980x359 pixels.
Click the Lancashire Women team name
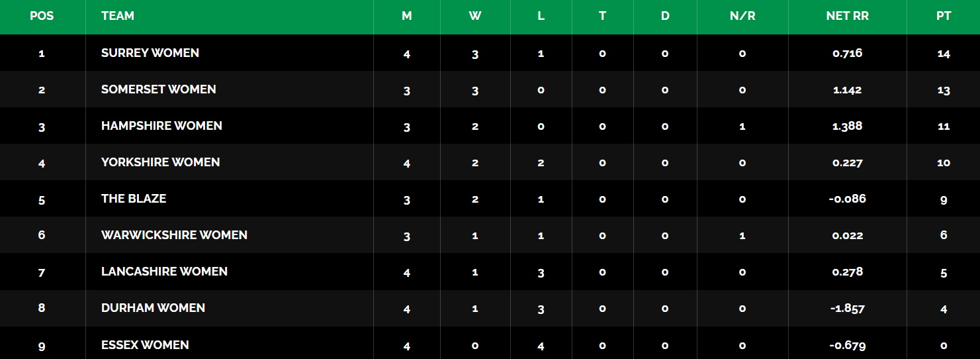(x=164, y=272)
